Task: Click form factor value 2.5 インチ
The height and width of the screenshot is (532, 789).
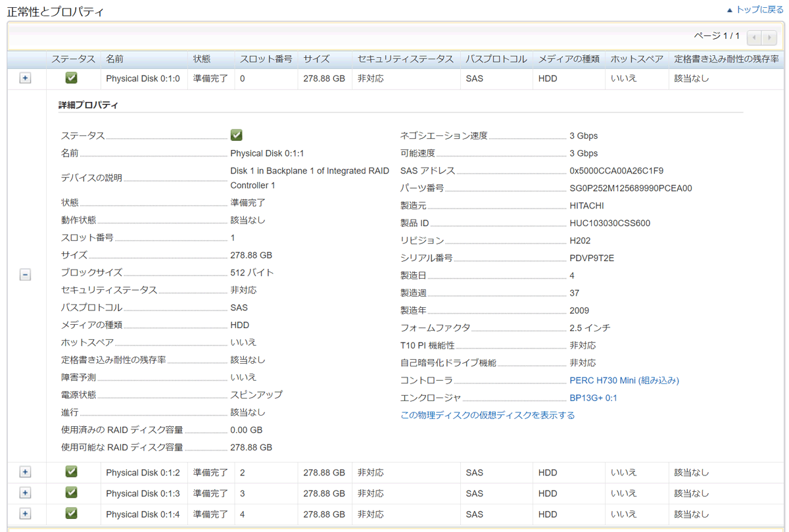Action: [590, 327]
